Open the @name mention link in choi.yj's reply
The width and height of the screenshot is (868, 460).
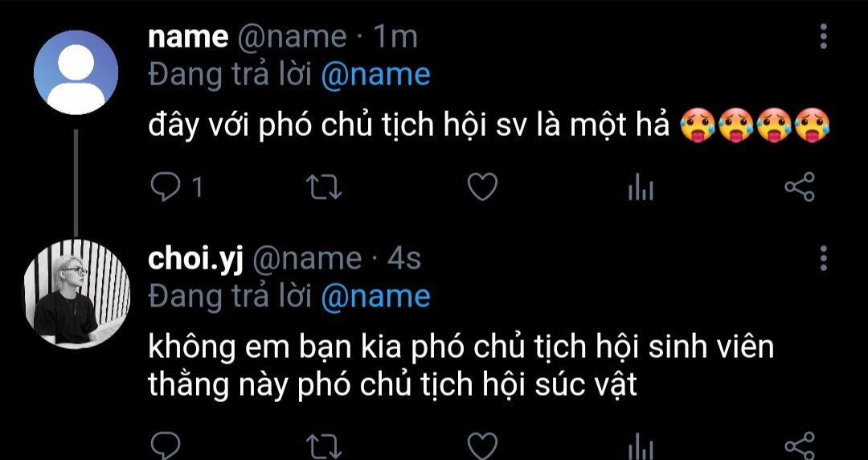(x=375, y=297)
